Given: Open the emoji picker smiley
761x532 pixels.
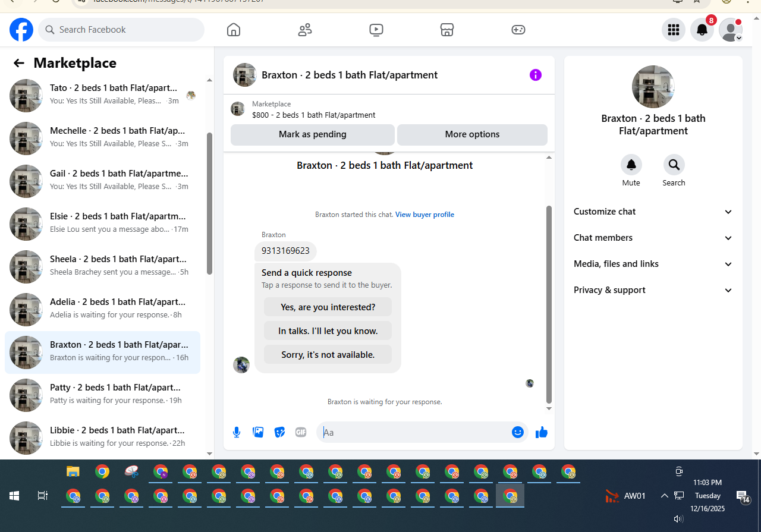Looking at the screenshot, I should 518,432.
